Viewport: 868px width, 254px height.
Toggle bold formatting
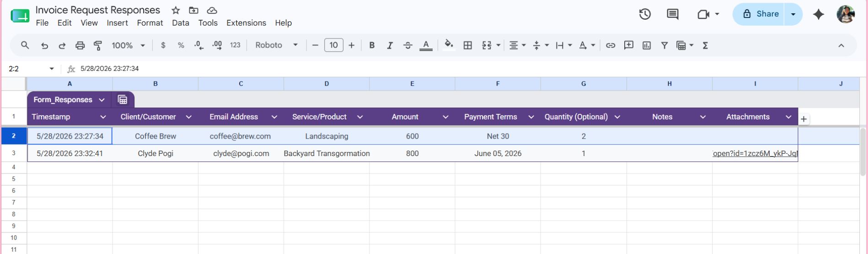point(372,45)
